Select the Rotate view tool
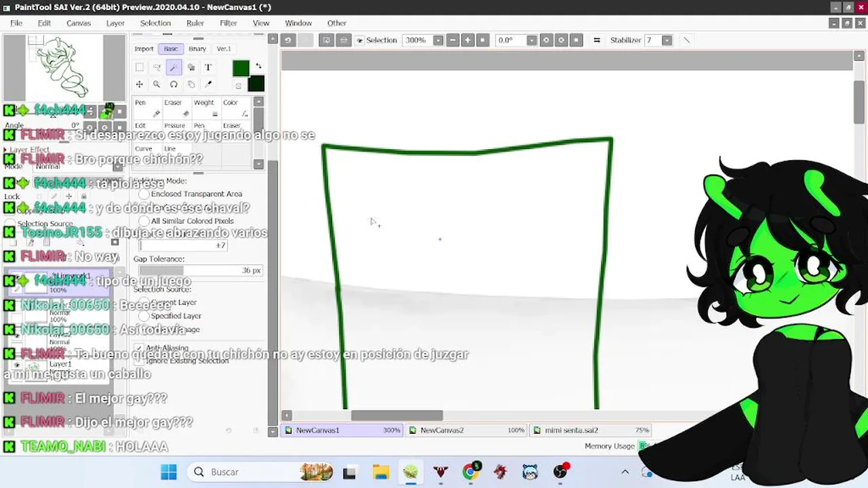 (x=174, y=85)
